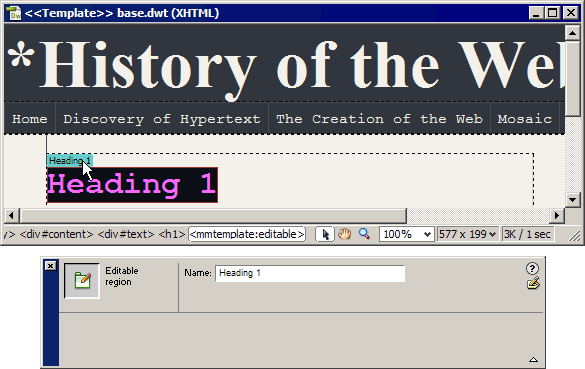Image resolution: width=585 pixels, height=369 pixels.
Task: Close the base.dwt document window
Action: 571,13
